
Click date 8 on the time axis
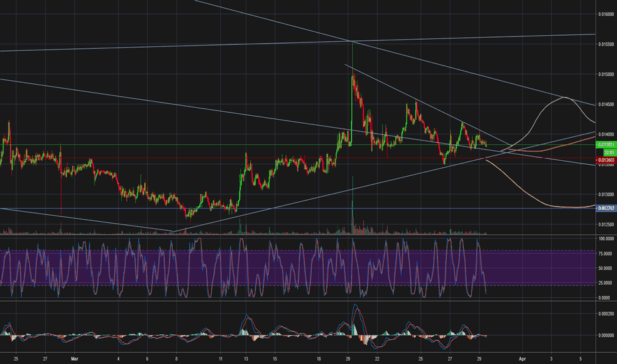[x=177, y=359]
